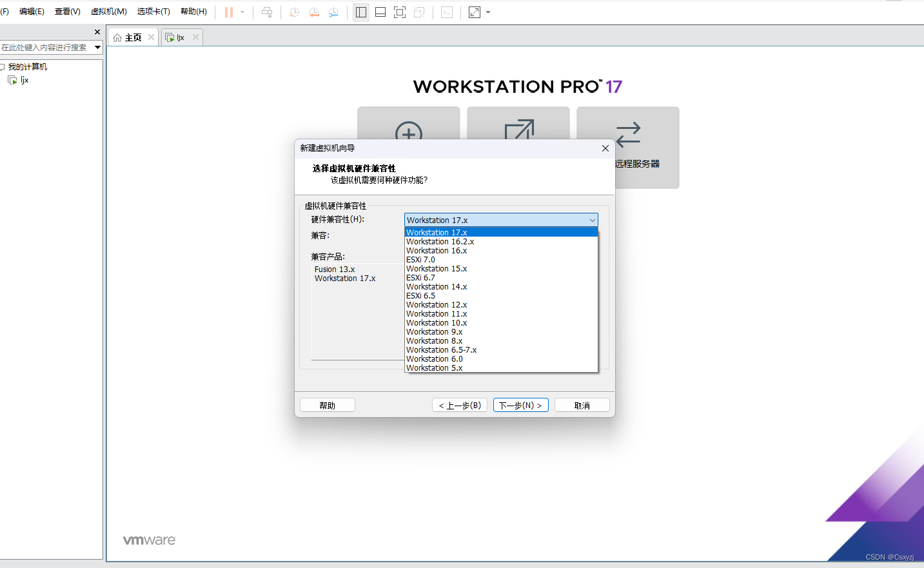The width and height of the screenshot is (924, 568).
Task: Select Workstation 6.0 from the list
Action: (x=501, y=359)
